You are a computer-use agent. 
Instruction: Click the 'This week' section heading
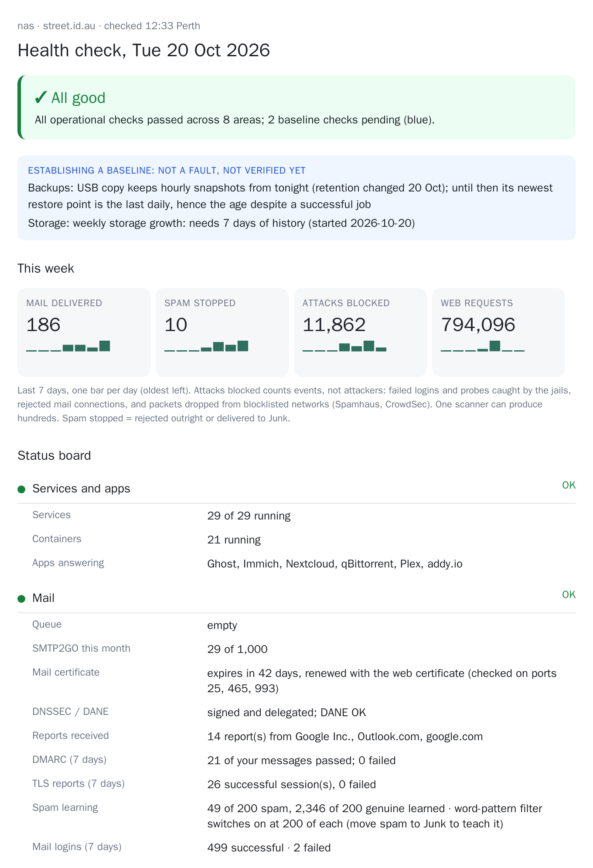(46, 268)
